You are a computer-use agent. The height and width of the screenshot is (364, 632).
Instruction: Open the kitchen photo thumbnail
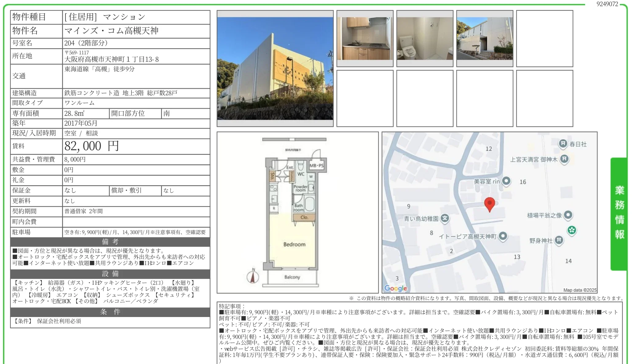click(x=365, y=38)
